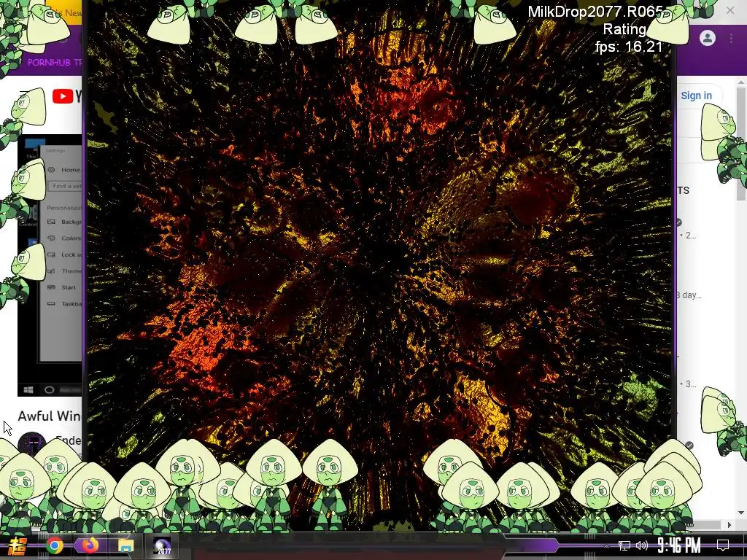Open Firefox from the taskbar
The height and width of the screenshot is (560, 747).
coord(90,545)
